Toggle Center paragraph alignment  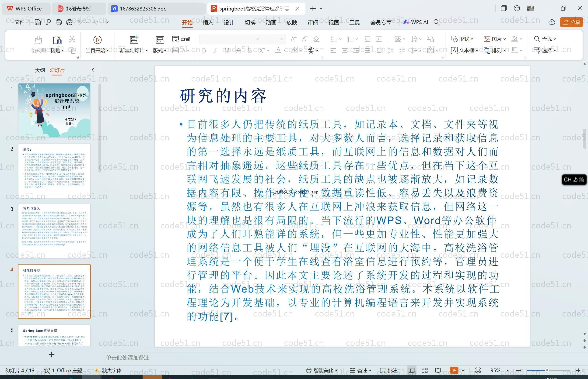point(345,50)
